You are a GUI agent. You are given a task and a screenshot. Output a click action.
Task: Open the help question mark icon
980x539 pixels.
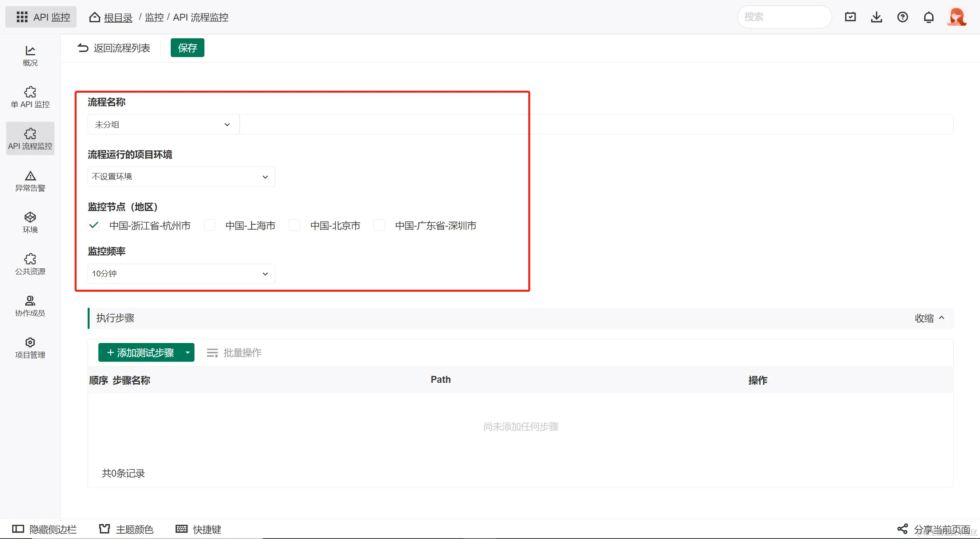[x=902, y=17]
